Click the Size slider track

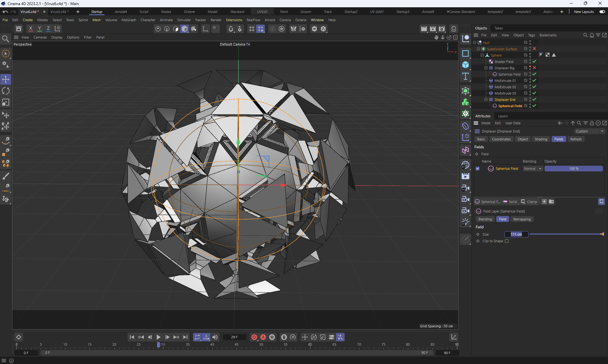pyautogui.click(x=565, y=234)
